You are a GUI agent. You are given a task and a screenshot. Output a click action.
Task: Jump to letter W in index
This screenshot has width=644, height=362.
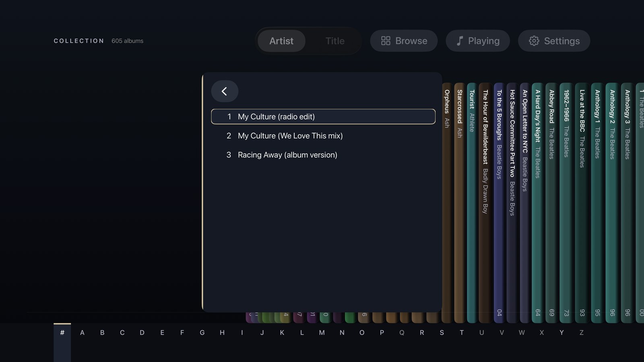(x=522, y=333)
